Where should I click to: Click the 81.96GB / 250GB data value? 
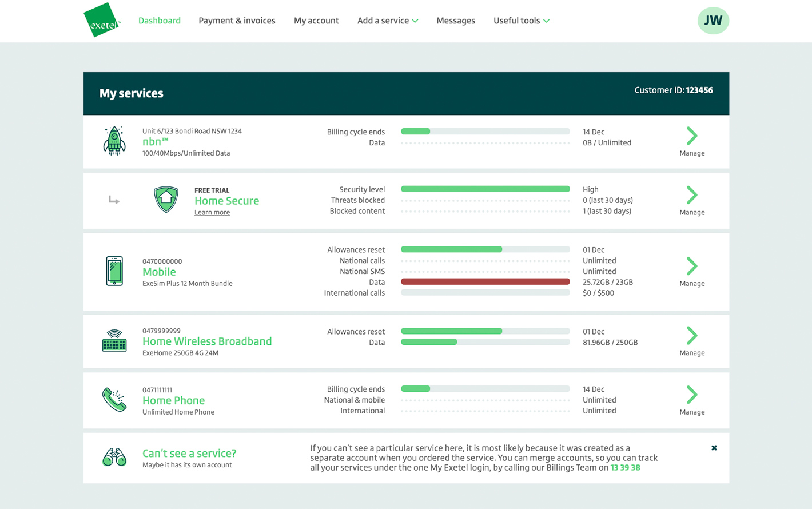610,343
